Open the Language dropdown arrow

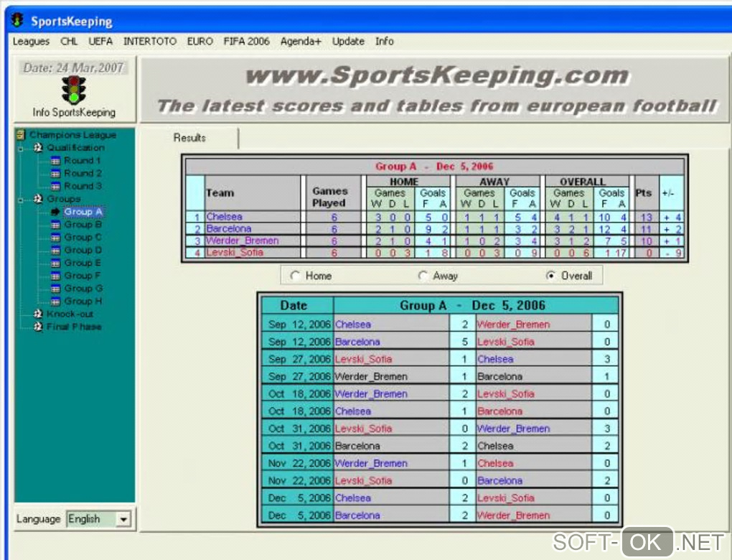(x=123, y=519)
